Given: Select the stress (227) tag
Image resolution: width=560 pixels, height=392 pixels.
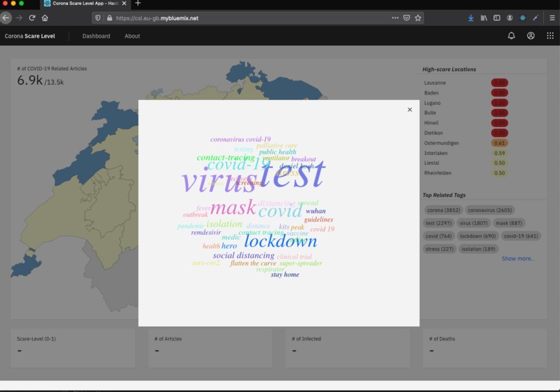Looking at the screenshot, I should [439, 249].
